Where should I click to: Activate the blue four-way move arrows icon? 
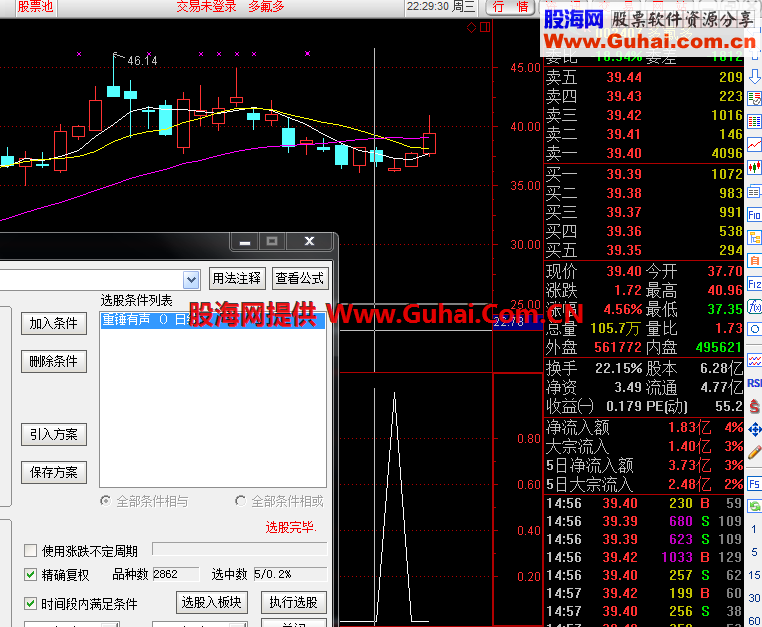click(754, 430)
